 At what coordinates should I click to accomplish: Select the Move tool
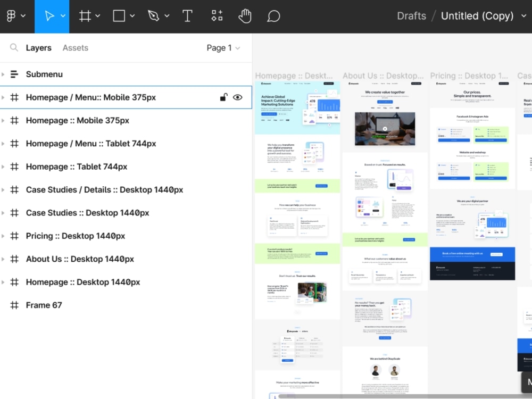(x=49, y=15)
